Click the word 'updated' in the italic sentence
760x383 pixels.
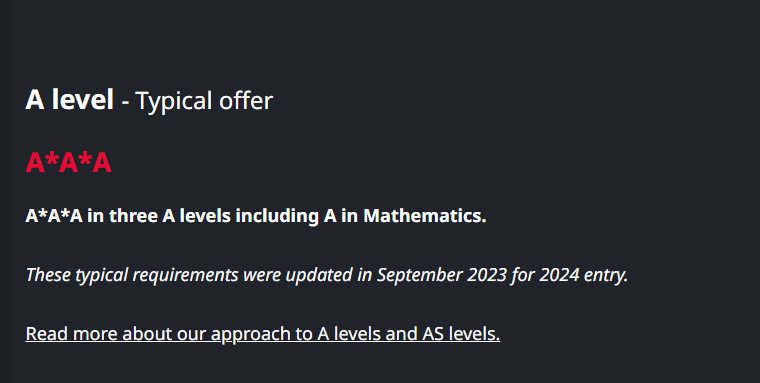pyautogui.click(x=319, y=275)
